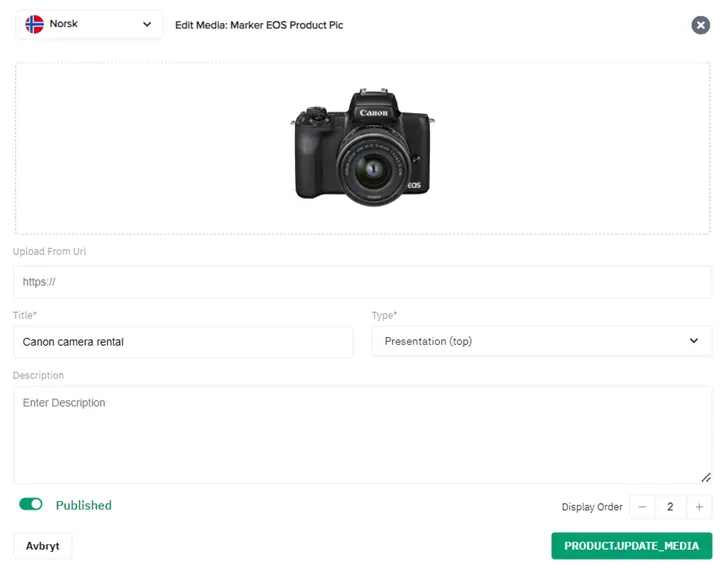Click the chevron arrow in Type dropdown
The height and width of the screenshot is (575, 724).
694,341
